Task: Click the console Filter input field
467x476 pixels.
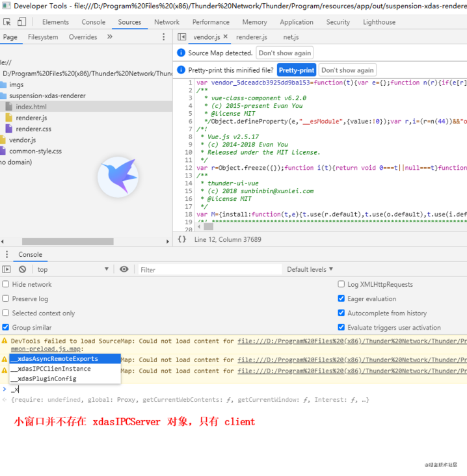Action: coord(208,269)
